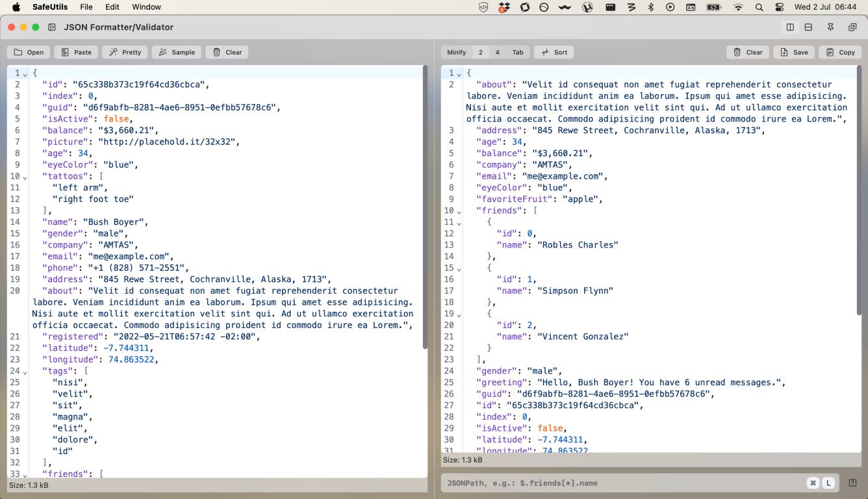868x499 pixels.
Task: Collapse Vincent Gonzalez object fold at line 19
Action: click(x=459, y=314)
